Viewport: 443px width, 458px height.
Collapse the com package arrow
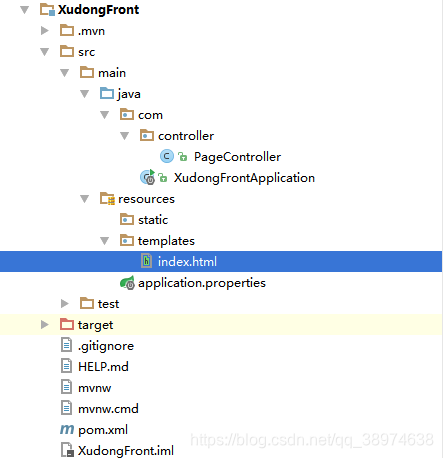pos(105,115)
